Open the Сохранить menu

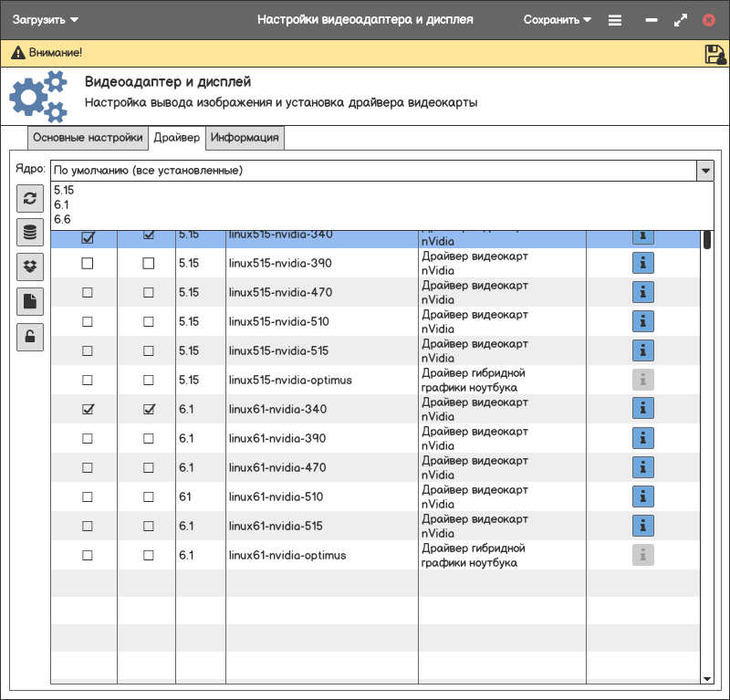pos(557,19)
